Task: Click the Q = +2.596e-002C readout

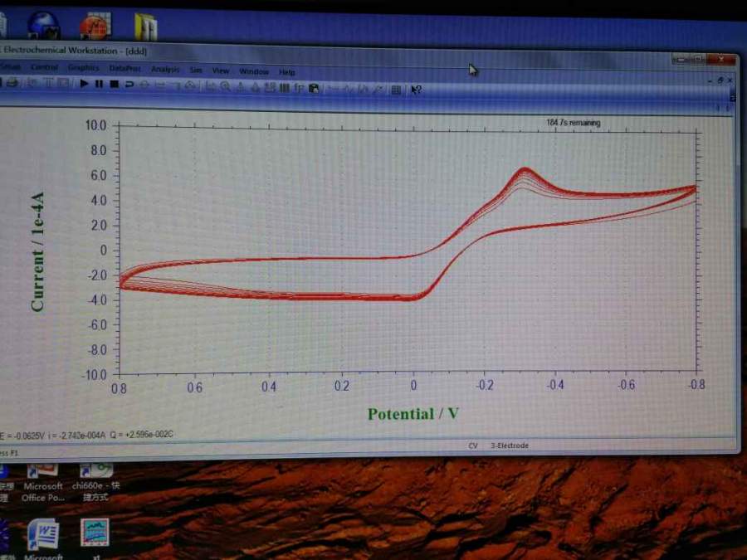Action: (141, 434)
